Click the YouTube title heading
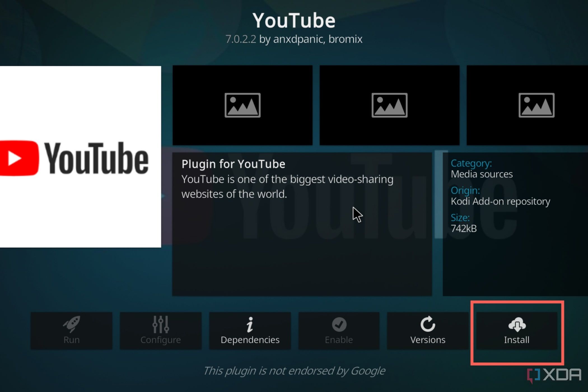The height and width of the screenshot is (392, 588). click(x=294, y=20)
